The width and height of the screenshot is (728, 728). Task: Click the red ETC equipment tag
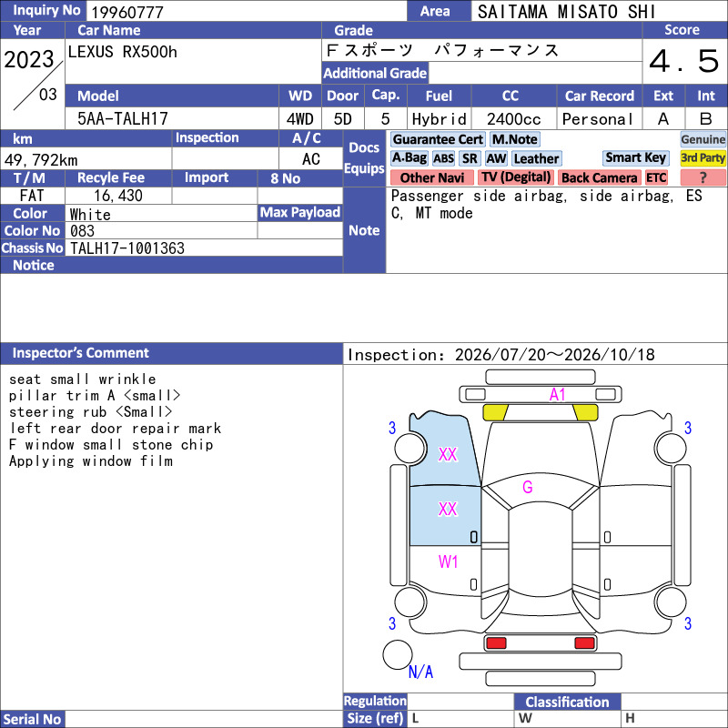click(x=656, y=177)
